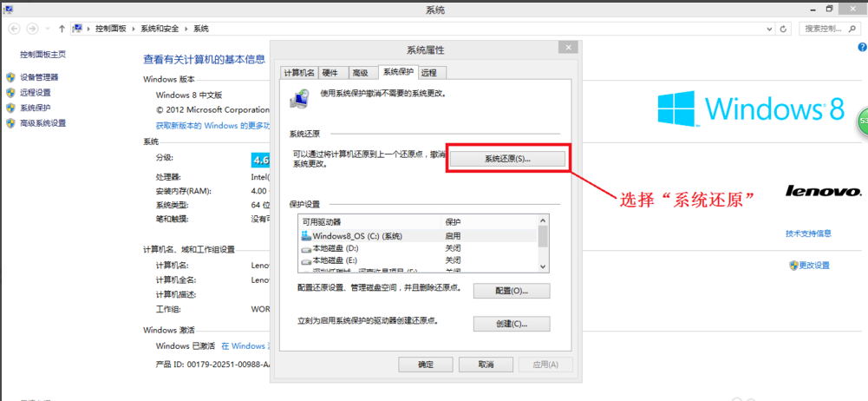Expand the 控制面板 breadcrumb arrow

[x=134, y=29]
